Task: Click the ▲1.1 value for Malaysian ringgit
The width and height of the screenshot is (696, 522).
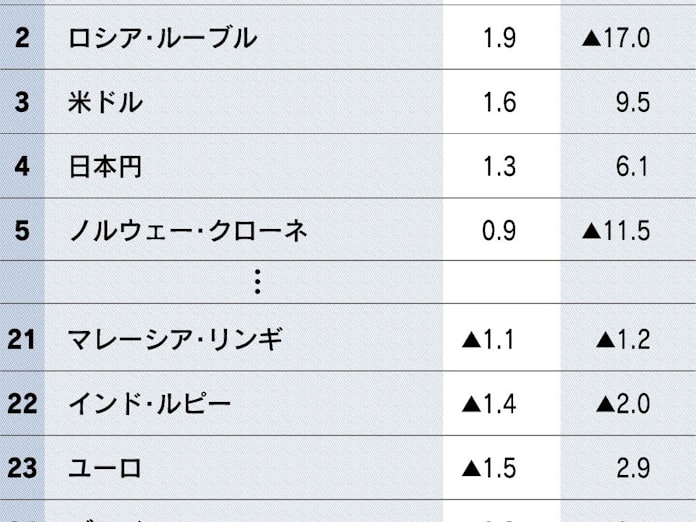Action: [489, 340]
